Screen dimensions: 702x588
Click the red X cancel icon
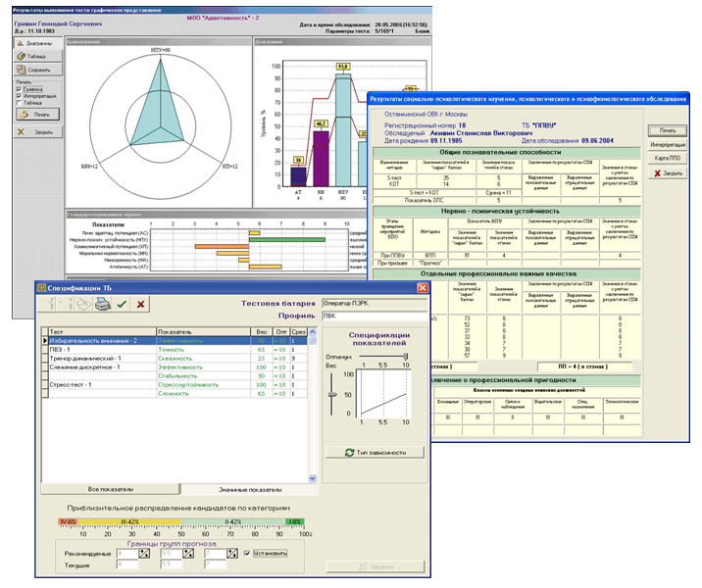point(140,305)
